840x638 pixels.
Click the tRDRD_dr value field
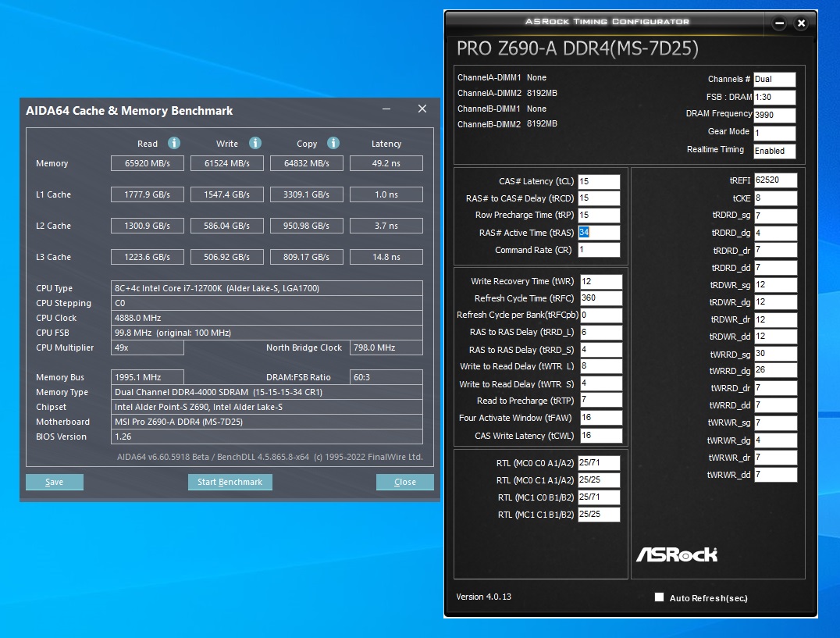click(775, 250)
